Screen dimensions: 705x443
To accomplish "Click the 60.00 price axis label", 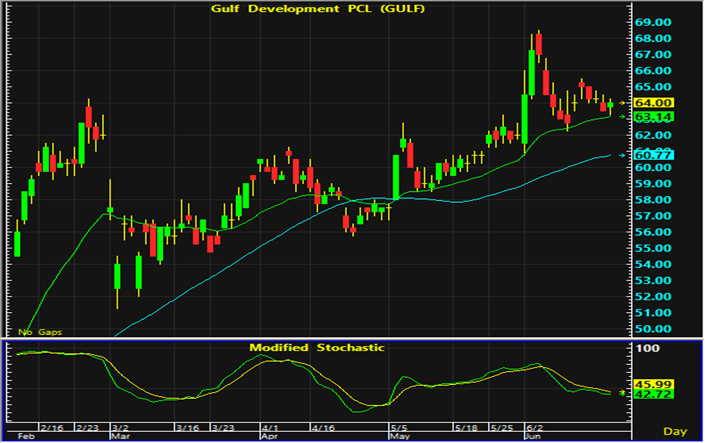I will (x=653, y=167).
